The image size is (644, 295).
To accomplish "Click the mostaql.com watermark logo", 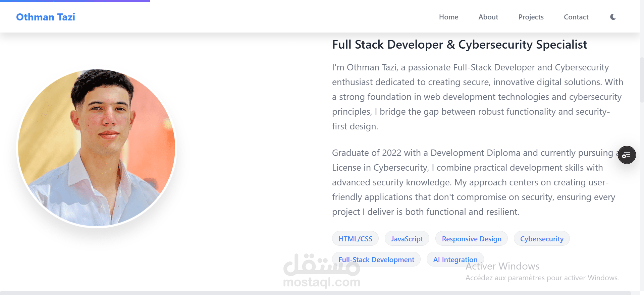I will pos(321,272).
